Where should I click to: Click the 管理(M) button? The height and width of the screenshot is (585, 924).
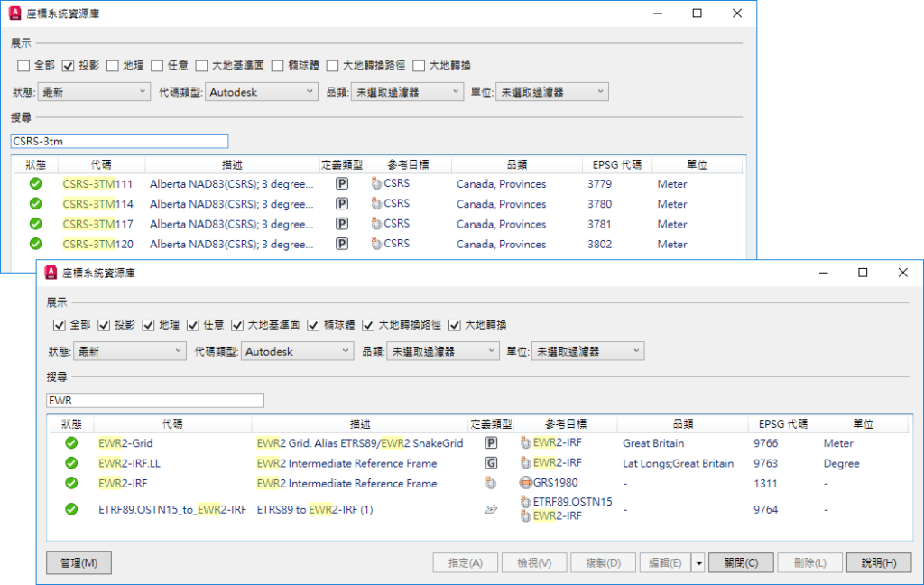click(78, 562)
